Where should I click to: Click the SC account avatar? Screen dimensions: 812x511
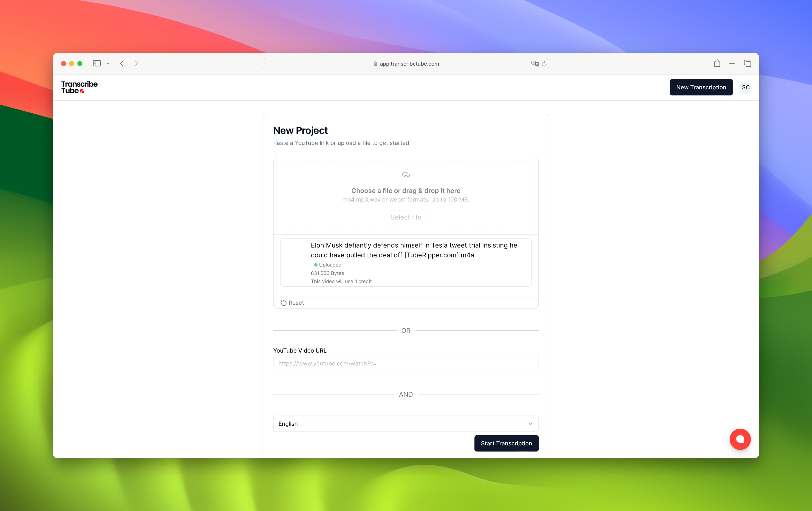pos(746,87)
